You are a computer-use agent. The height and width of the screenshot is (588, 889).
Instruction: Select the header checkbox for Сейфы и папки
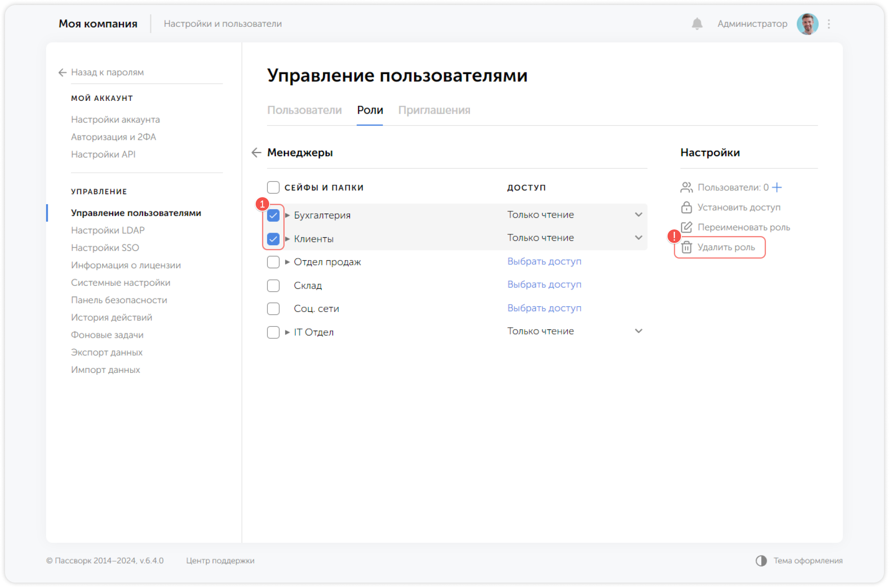pos(273,187)
